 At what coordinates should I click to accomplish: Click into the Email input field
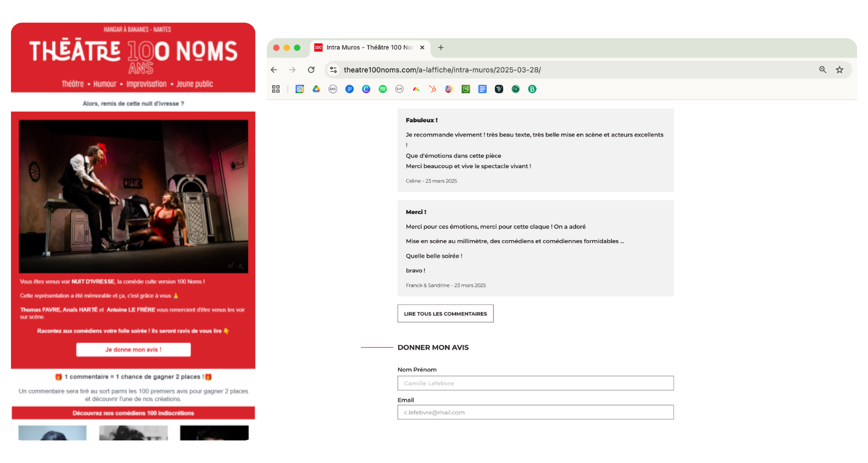coord(535,412)
